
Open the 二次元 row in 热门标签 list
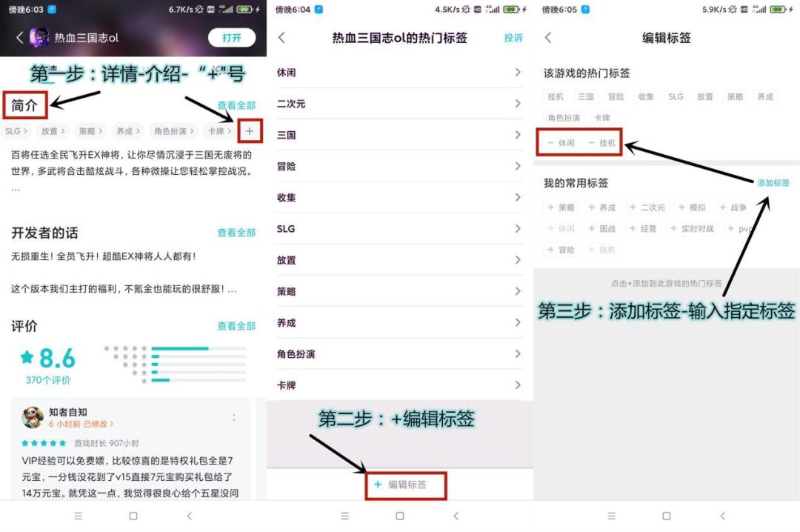400,104
